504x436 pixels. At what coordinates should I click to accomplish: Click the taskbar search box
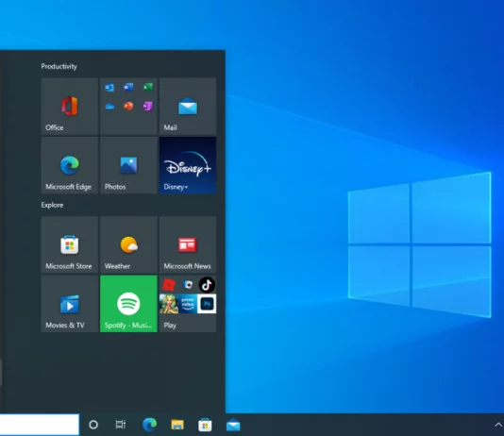[x=40, y=425]
